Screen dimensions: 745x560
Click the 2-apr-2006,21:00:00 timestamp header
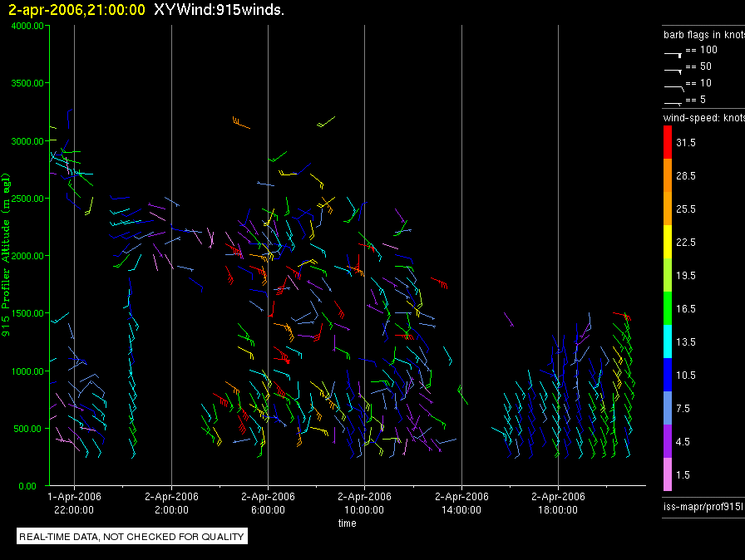(x=77, y=9)
